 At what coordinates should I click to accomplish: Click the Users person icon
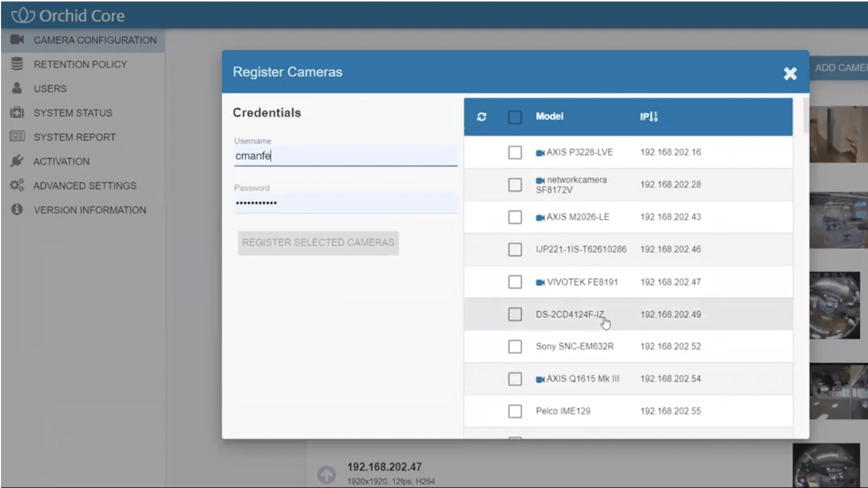[x=16, y=88]
